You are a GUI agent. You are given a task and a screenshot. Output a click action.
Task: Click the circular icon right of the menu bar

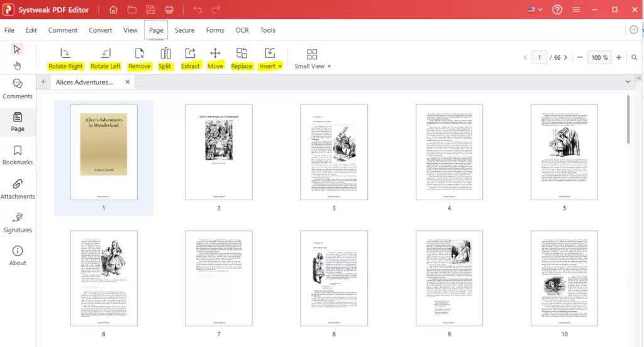(x=634, y=30)
